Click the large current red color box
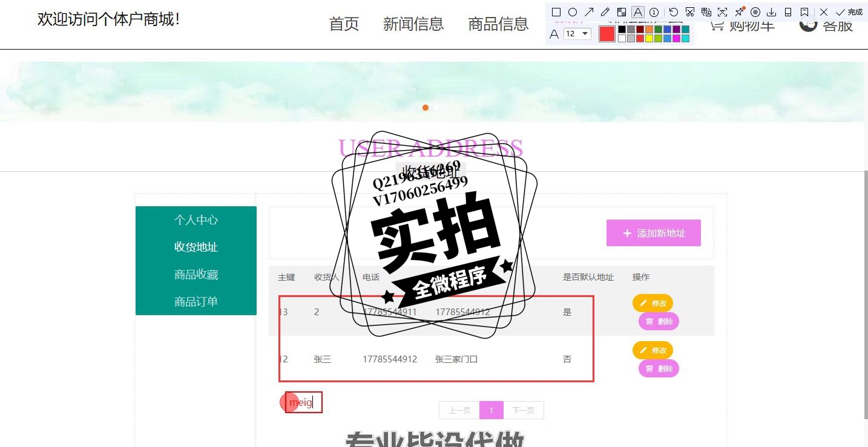 (607, 34)
